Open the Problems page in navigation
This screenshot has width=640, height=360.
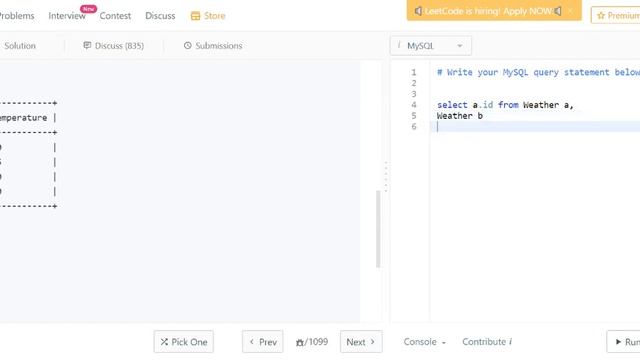[17, 16]
